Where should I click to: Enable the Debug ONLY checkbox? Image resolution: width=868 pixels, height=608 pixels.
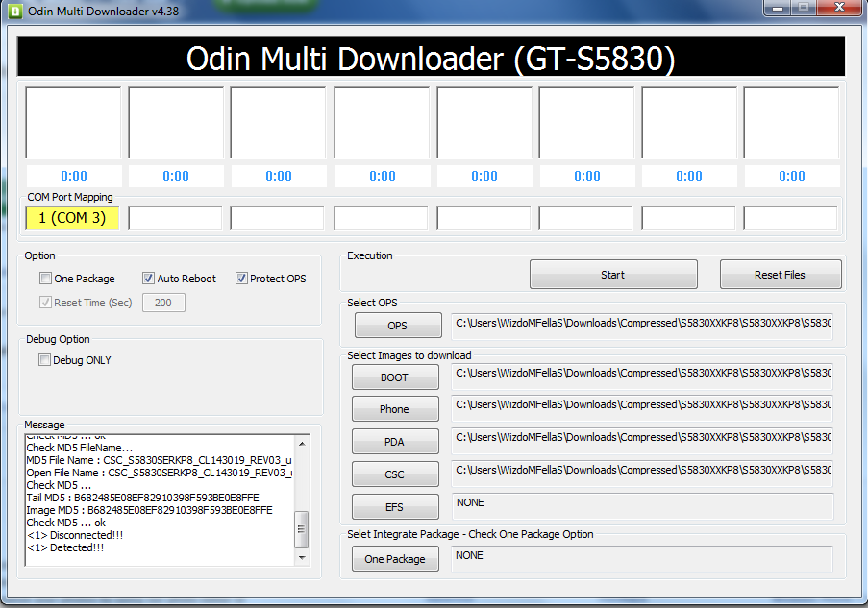click(45, 360)
